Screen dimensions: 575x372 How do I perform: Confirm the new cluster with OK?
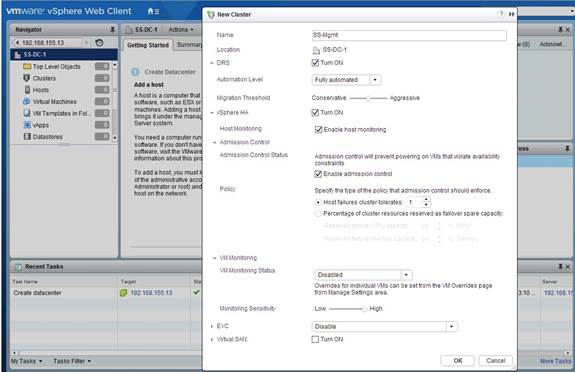tap(458, 361)
